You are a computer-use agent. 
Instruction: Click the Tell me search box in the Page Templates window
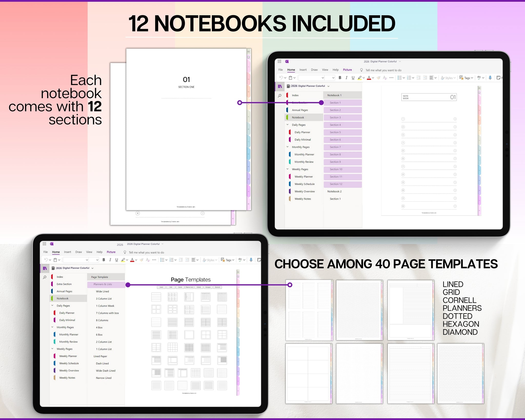click(x=146, y=253)
